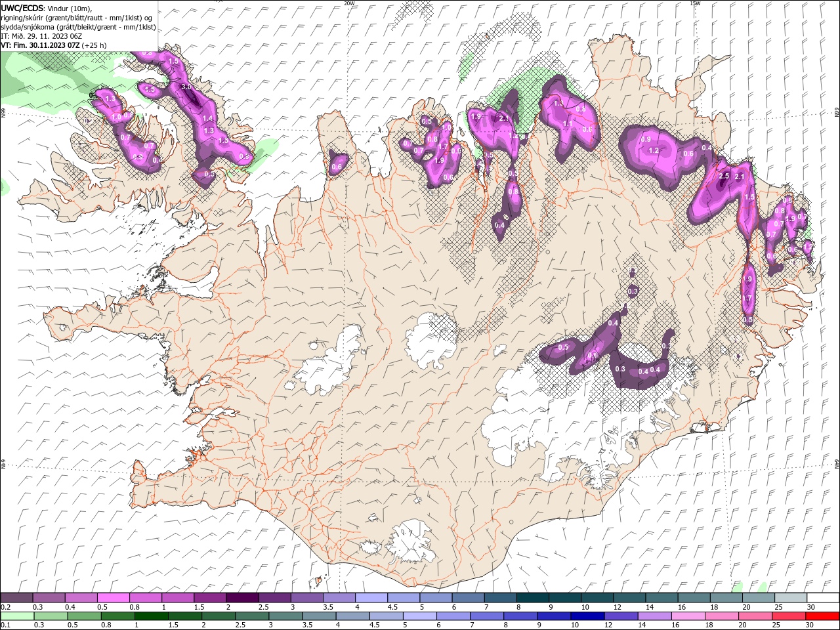Click the 'IT: Mið. 29. 11. 2023 06Z' line
The width and height of the screenshot is (840, 630).
point(41,36)
